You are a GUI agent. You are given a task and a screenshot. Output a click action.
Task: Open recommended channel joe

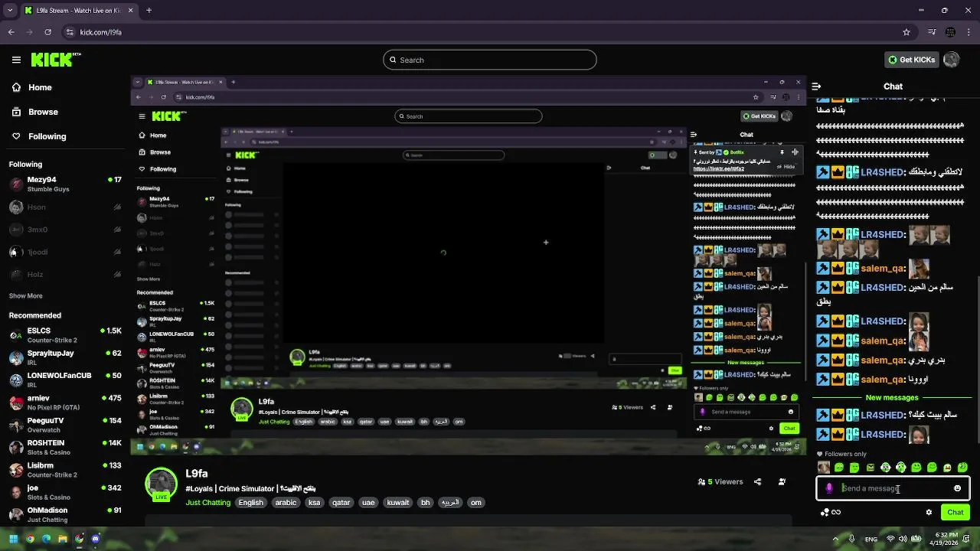coord(65,492)
